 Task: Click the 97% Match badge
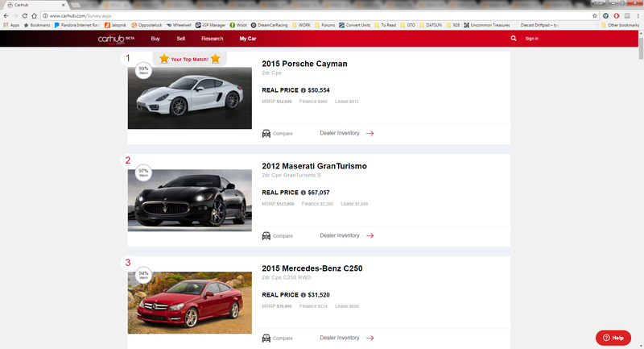point(143,172)
